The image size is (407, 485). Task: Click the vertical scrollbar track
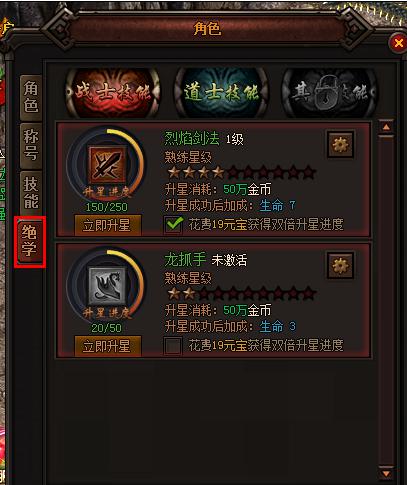(x=386, y=300)
